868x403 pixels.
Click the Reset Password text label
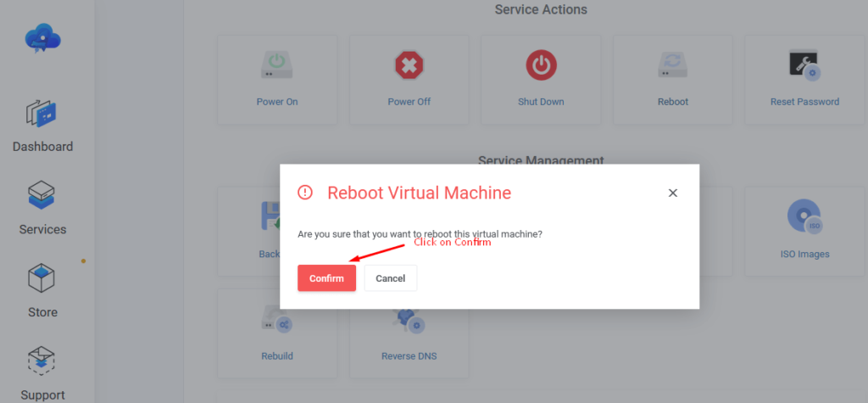tap(804, 102)
